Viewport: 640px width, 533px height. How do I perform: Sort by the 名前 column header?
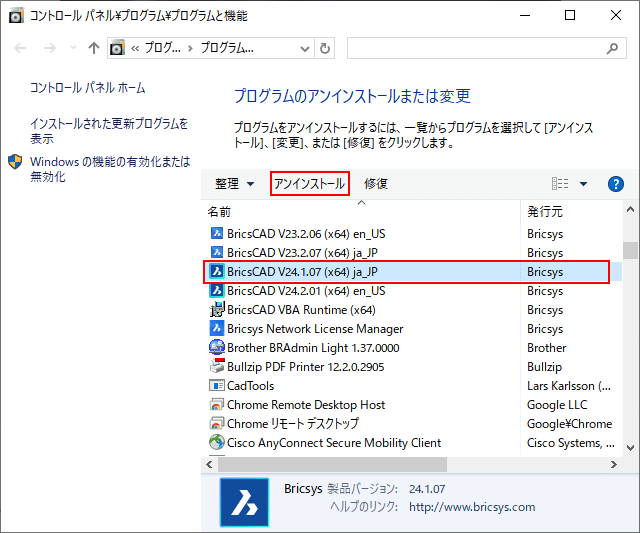tap(219, 212)
